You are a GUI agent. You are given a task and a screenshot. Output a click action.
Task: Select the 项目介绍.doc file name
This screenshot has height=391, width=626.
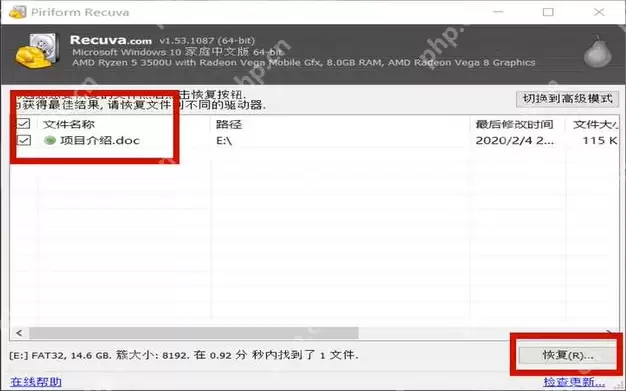coord(100,140)
